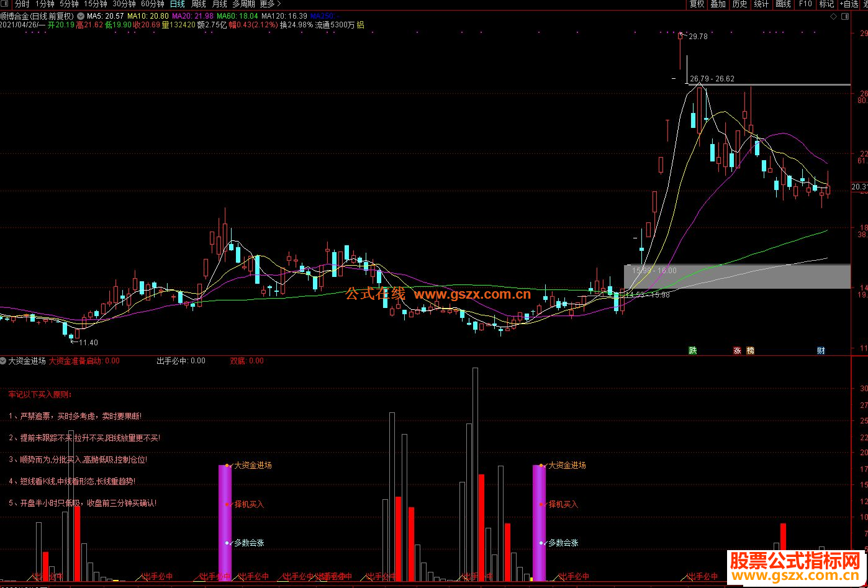The width and height of the screenshot is (868, 588).
Task: Switch to 5分钟 chart period
Action: [70, 4]
